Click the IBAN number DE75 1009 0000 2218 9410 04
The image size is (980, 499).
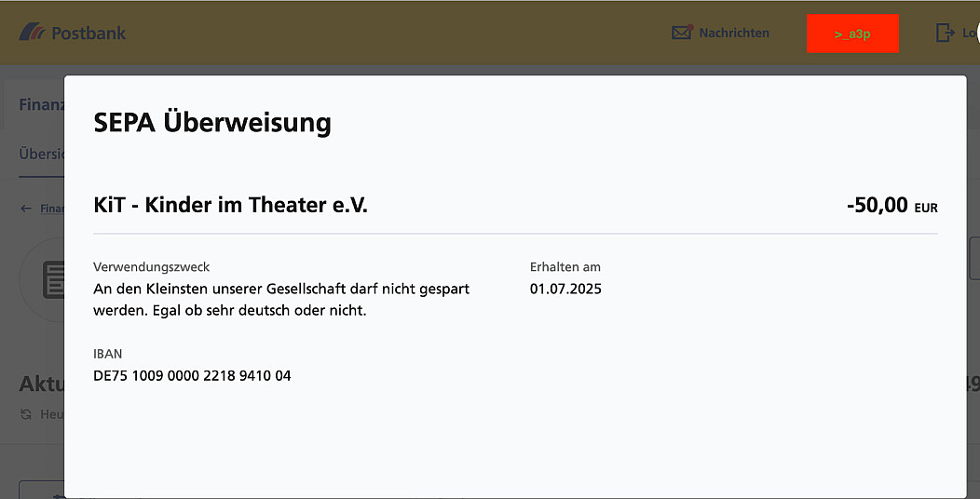192,376
